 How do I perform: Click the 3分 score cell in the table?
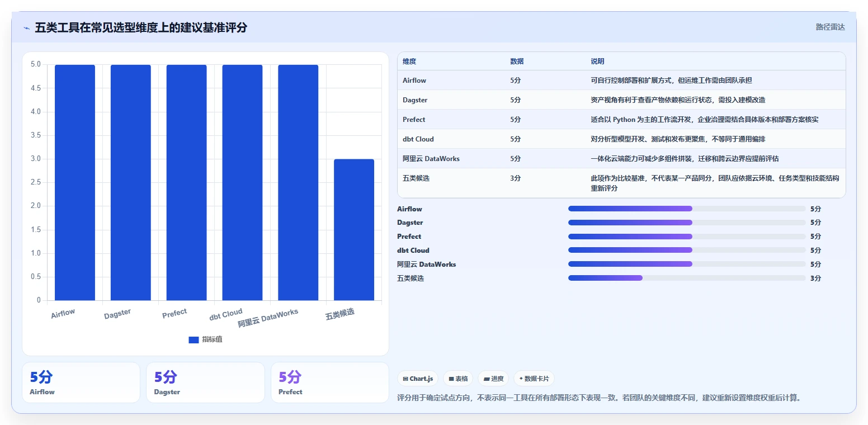pyautogui.click(x=516, y=178)
